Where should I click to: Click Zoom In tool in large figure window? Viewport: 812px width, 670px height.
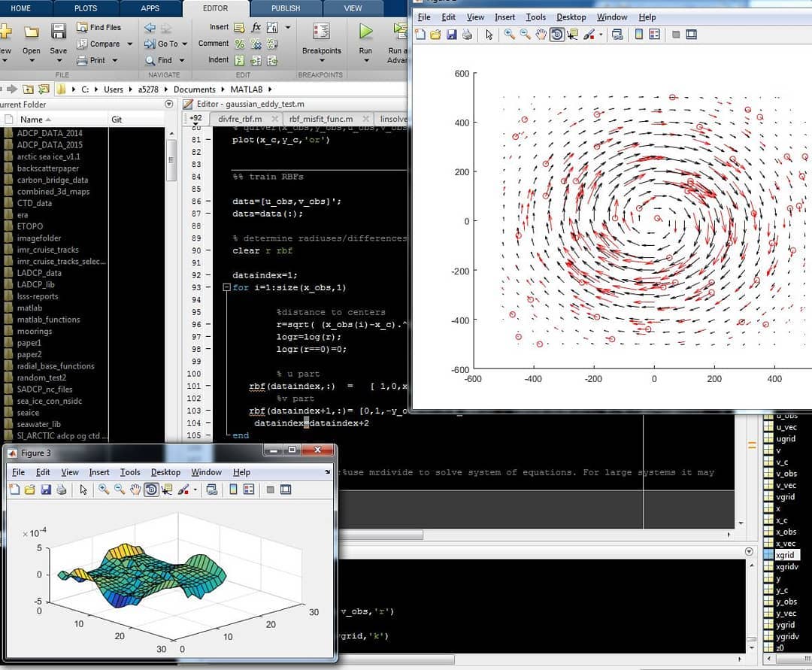click(x=509, y=35)
